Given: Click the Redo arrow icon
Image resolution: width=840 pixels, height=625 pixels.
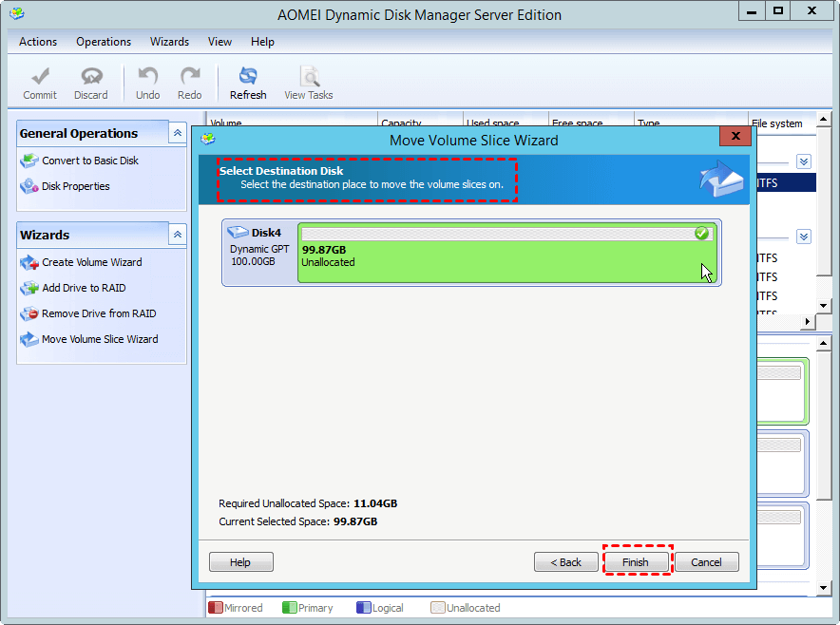Looking at the screenshot, I should coord(190,77).
